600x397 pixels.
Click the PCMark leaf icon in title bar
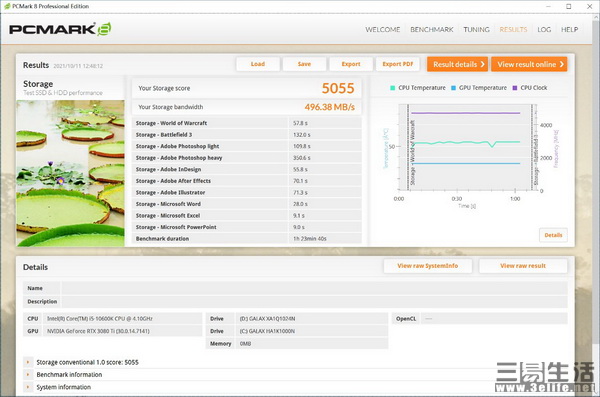point(7,6)
